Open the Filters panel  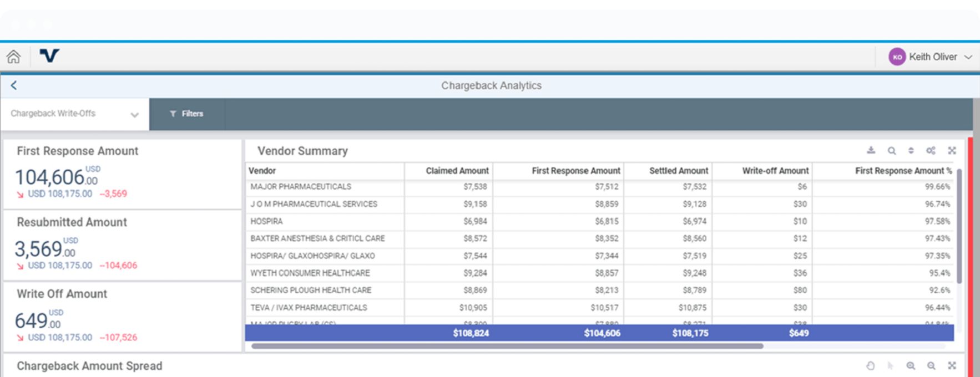point(186,114)
